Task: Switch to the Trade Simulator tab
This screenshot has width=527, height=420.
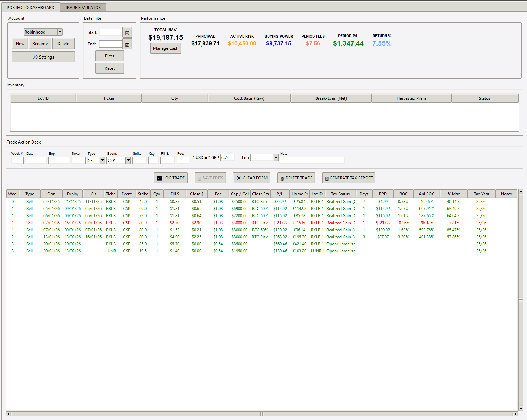Action: click(83, 7)
